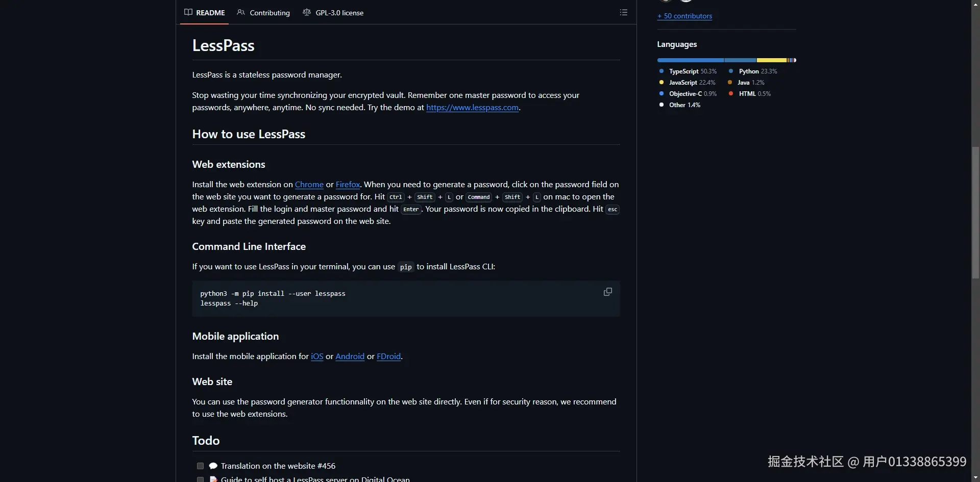980x482 pixels.
Task: Select Java 1.2% in Languages list
Action: pos(746,83)
